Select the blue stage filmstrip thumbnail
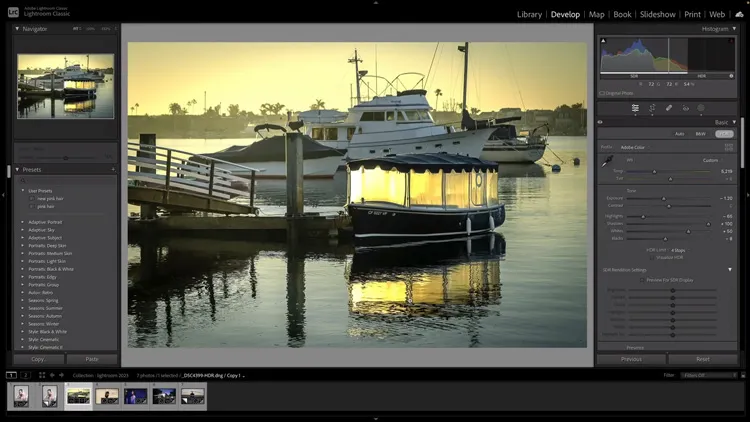750x422 pixels. [x=135, y=396]
